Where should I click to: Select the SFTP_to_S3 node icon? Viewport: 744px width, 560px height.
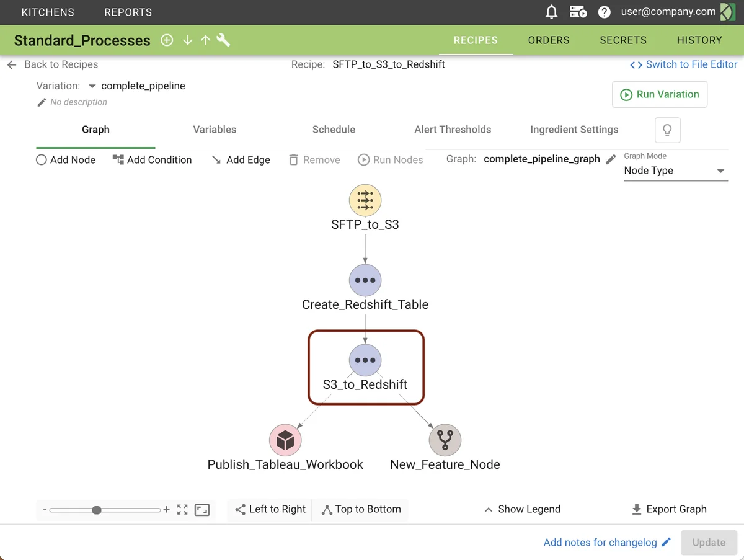[365, 200]
